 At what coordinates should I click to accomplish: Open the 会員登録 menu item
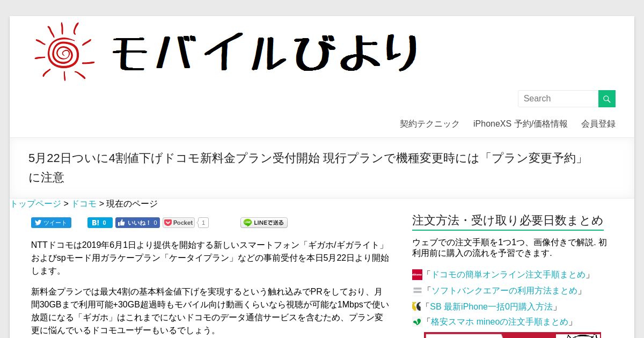(598, 124)
